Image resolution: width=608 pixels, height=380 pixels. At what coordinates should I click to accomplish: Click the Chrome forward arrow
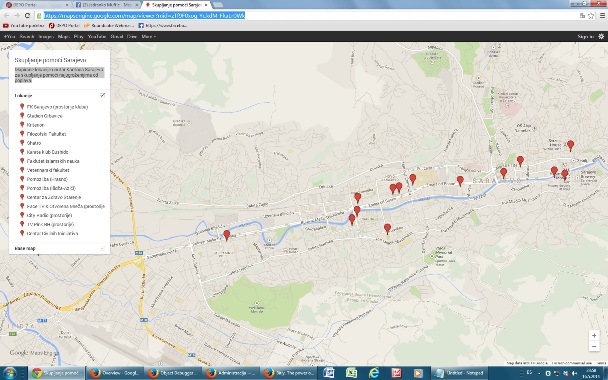click(17, 16)
